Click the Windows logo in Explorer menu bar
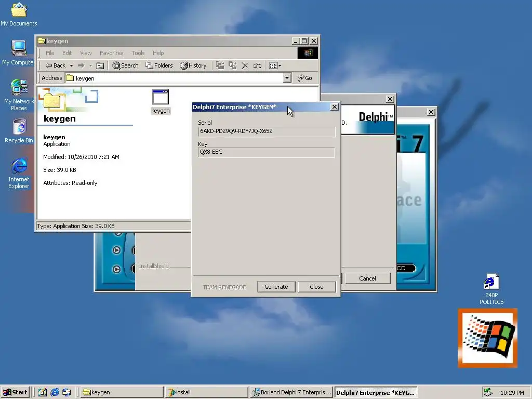The width and height of the screenshot is (532, 399). (308, 53)
